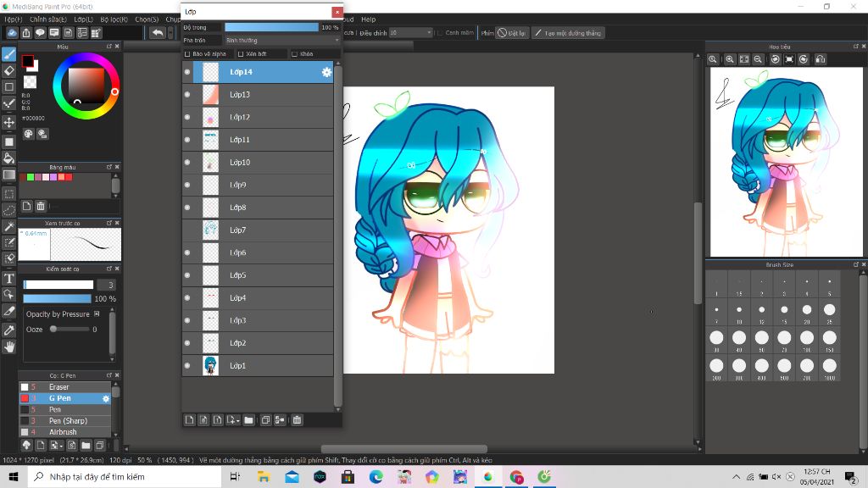The width and height of the screenshot is (868, 488).
Task: Open Microsoft Edge from taskbar
Action: coord(376,476)
